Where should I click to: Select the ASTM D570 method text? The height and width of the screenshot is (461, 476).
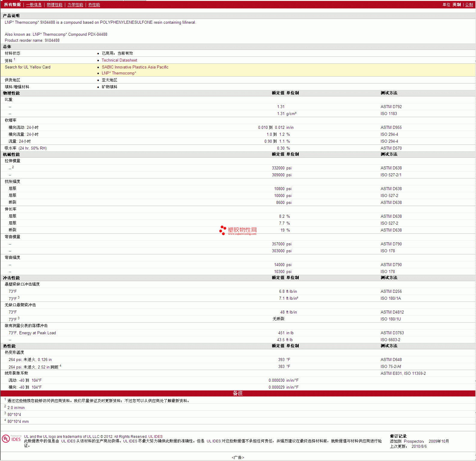tap(391, 148)
